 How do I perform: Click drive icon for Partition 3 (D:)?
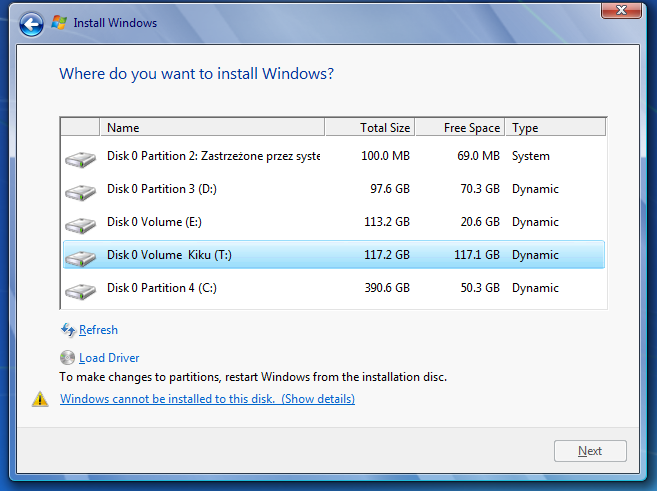(x=80, y=193)
